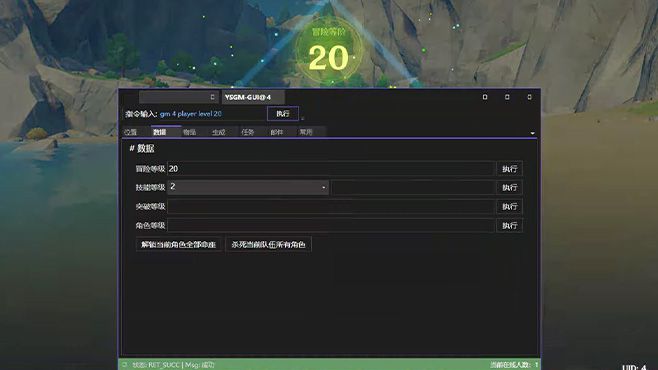The height and width of the screenshot is (370, 658).
Task: Open the first tab (设置)
Action: (x=131, y=132)
